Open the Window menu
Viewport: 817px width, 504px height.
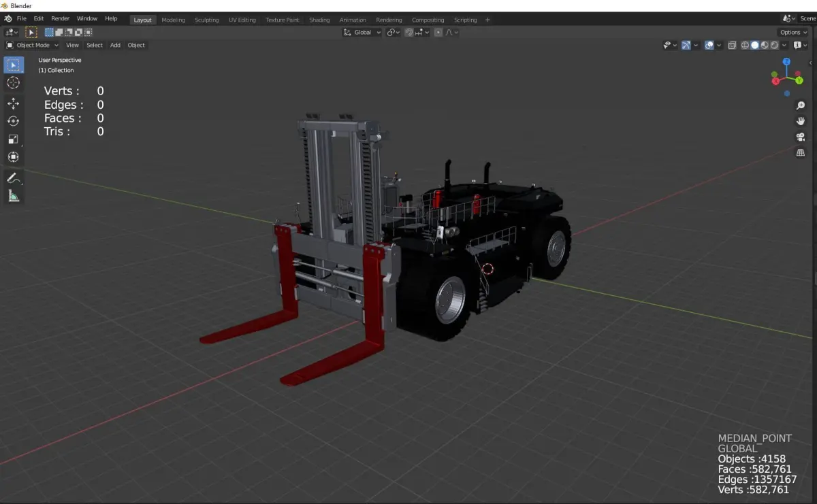pyautogui.click(x=87, y=18)
